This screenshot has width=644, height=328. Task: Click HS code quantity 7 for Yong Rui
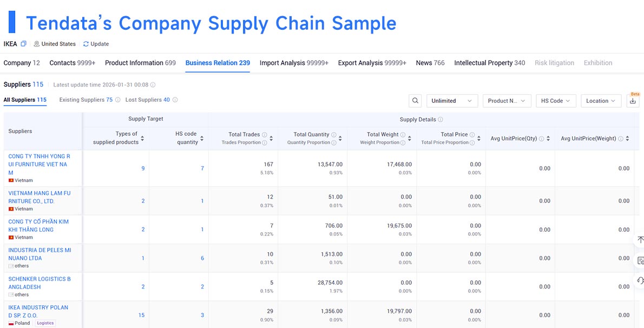[202, 168]
